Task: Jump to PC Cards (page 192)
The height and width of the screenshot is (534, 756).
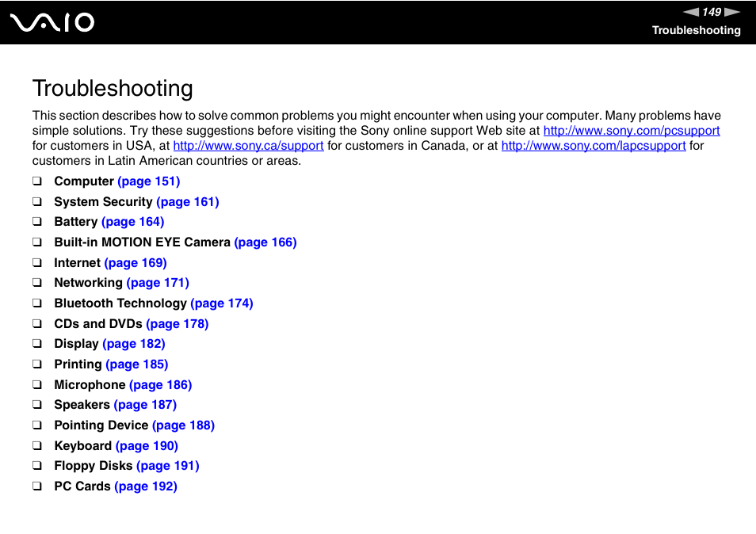Action: tap(146, 486)
